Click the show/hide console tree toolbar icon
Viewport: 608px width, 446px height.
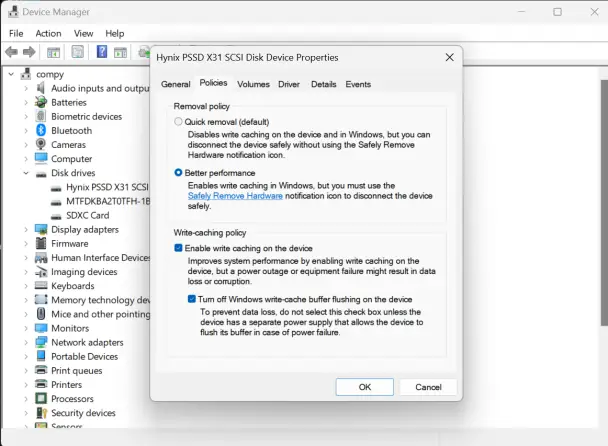(53, 52)
